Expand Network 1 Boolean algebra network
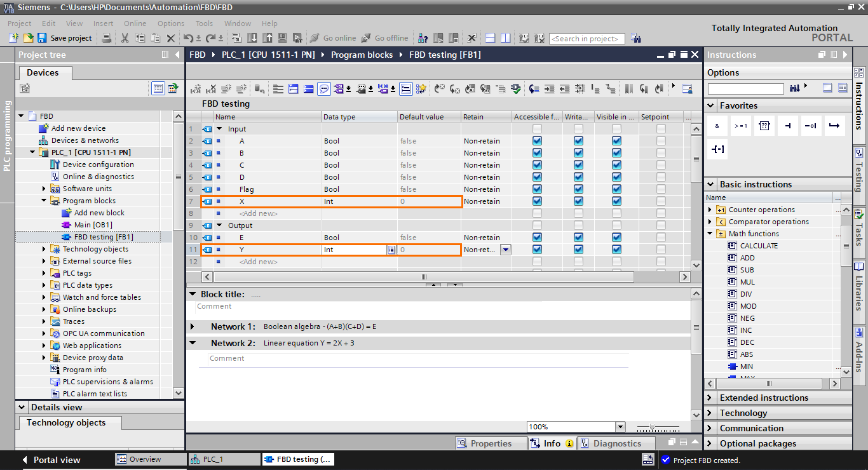This screenshot has width=868, height=470. (193, 327)
